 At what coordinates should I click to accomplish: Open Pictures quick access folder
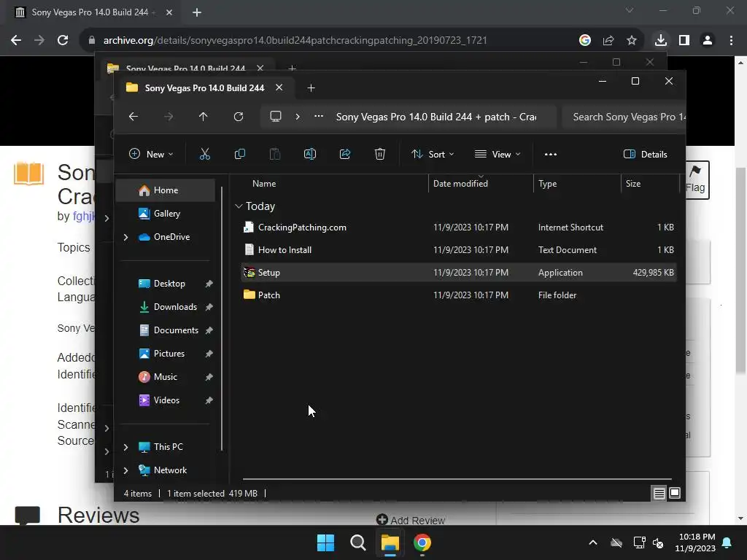point(166,354)
